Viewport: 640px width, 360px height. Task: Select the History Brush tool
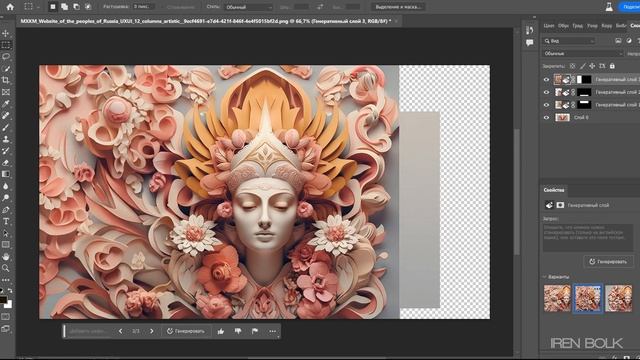[6, 151]
